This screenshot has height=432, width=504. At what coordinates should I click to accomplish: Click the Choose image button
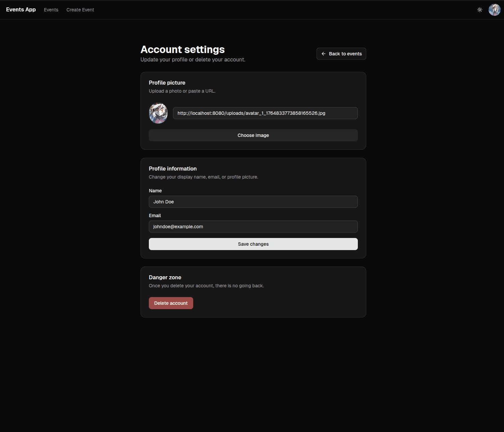coord(253,135)
